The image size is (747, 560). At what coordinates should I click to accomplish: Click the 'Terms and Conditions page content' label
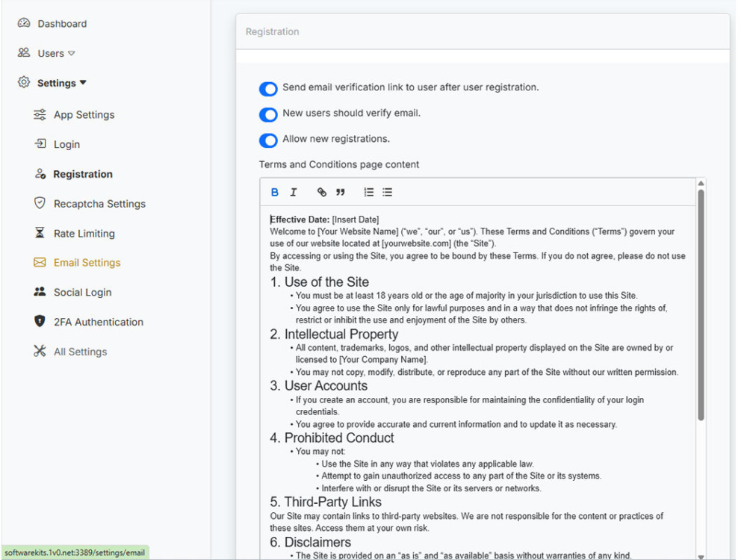coord(339,164)
